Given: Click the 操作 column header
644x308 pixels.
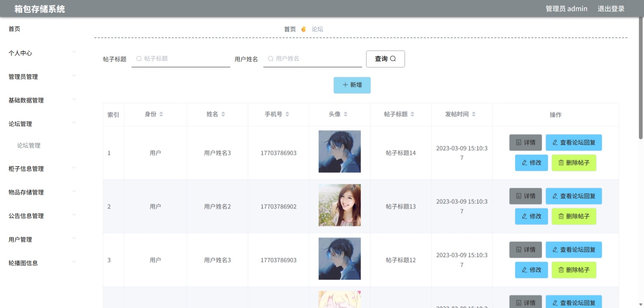Looking at the screenshot, I should (556, 115).
